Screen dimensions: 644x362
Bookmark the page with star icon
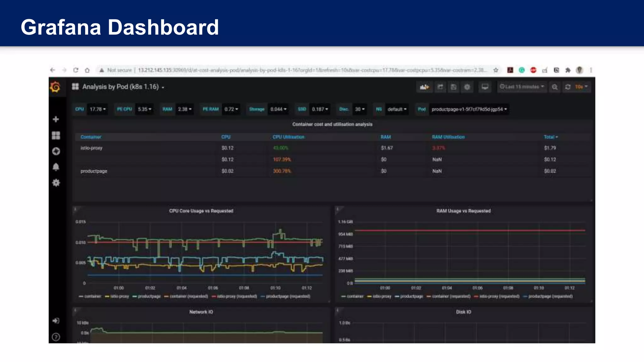pyautogui.click(x=496, y=70)
